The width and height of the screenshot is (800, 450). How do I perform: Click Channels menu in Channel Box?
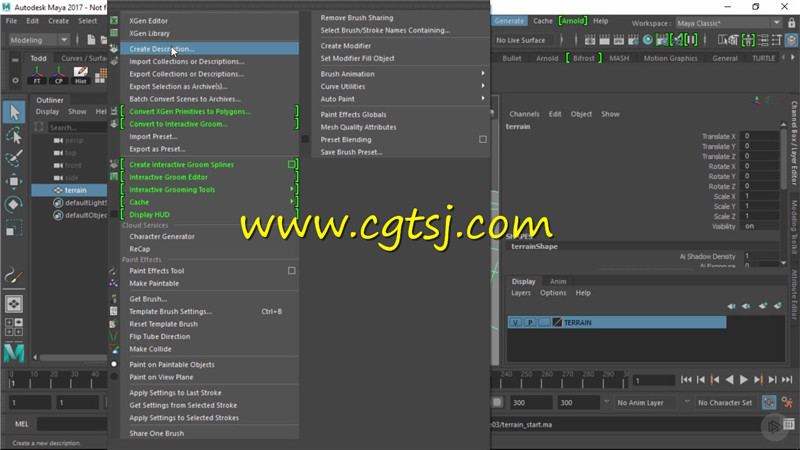click(x=524, y=114)
